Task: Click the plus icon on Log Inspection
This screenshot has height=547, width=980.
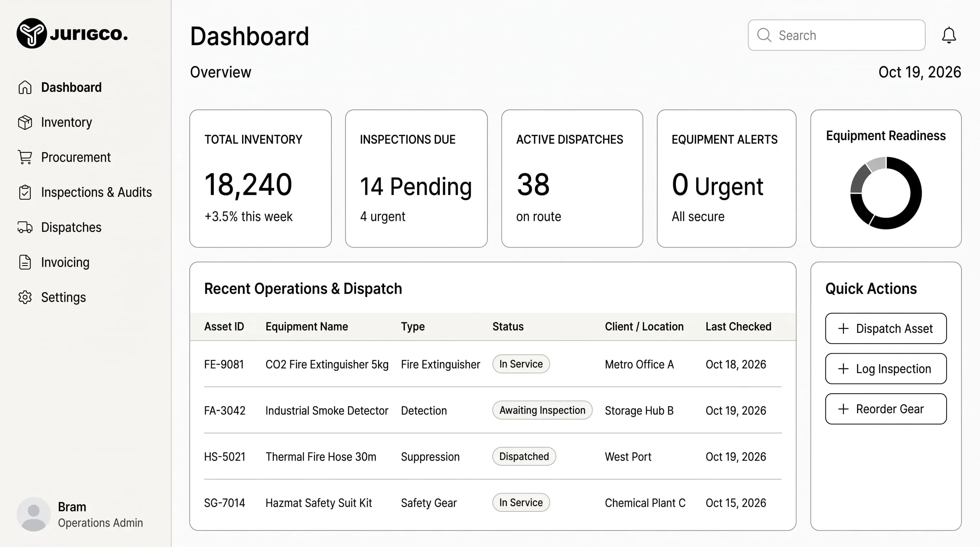Action: tap(843, 369)
